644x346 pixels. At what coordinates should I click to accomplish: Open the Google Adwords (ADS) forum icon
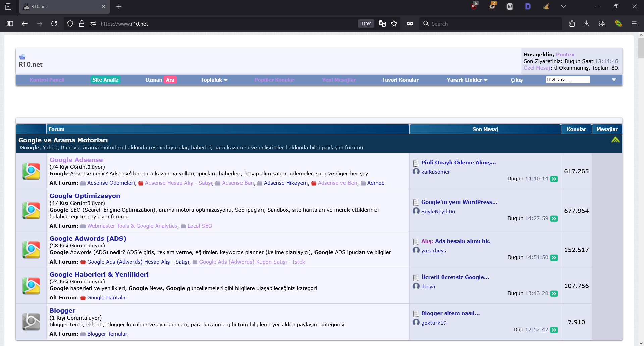point(31,250)
